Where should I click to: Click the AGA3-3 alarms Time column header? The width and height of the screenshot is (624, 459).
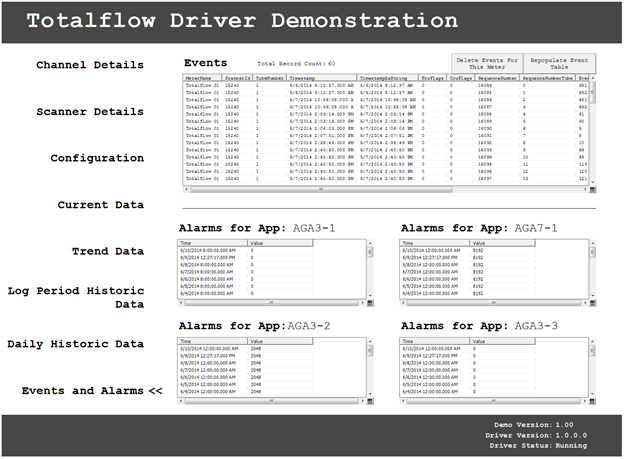click(435, 341)
